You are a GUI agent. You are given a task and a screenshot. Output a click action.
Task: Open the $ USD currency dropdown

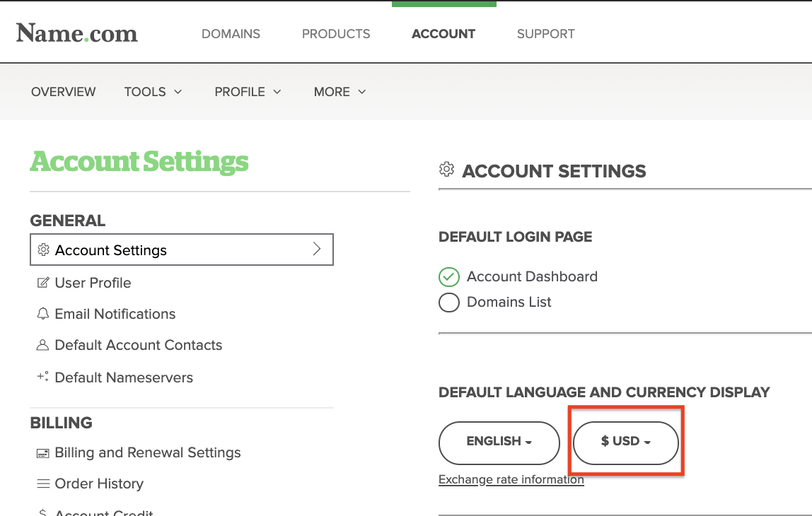click(x=625, y=443)
